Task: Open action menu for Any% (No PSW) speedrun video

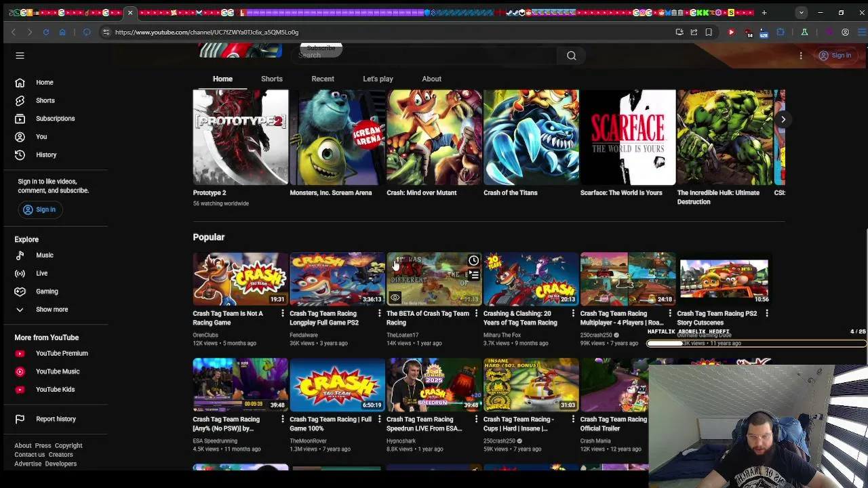Action: point(283,419)
